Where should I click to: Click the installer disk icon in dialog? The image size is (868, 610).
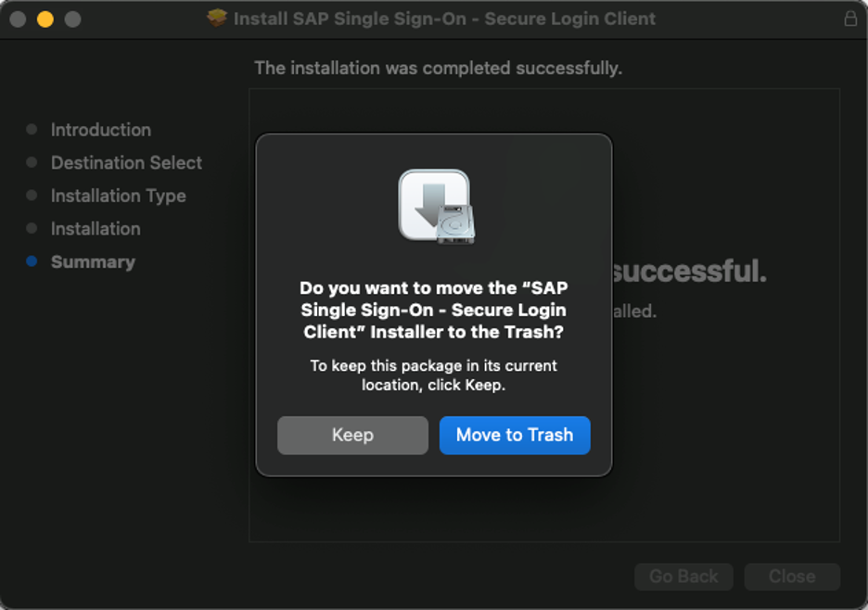[x=436, y=207]
